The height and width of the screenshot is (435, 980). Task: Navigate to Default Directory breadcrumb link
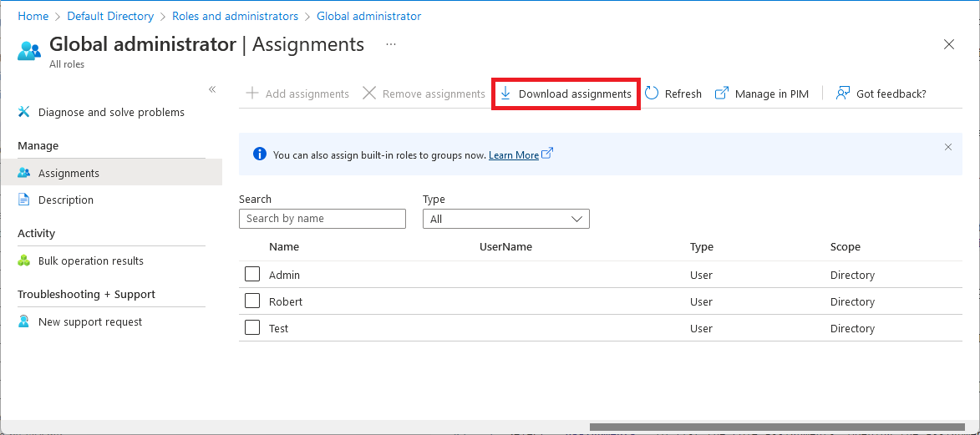[110, 16]
